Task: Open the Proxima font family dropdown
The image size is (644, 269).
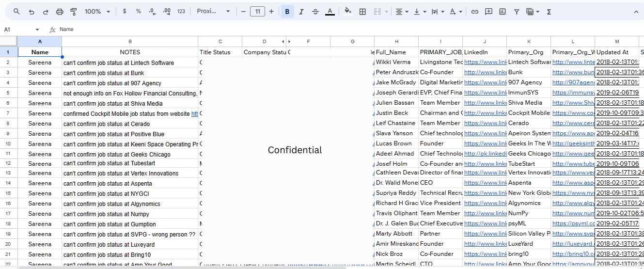Action: point(213,12)
